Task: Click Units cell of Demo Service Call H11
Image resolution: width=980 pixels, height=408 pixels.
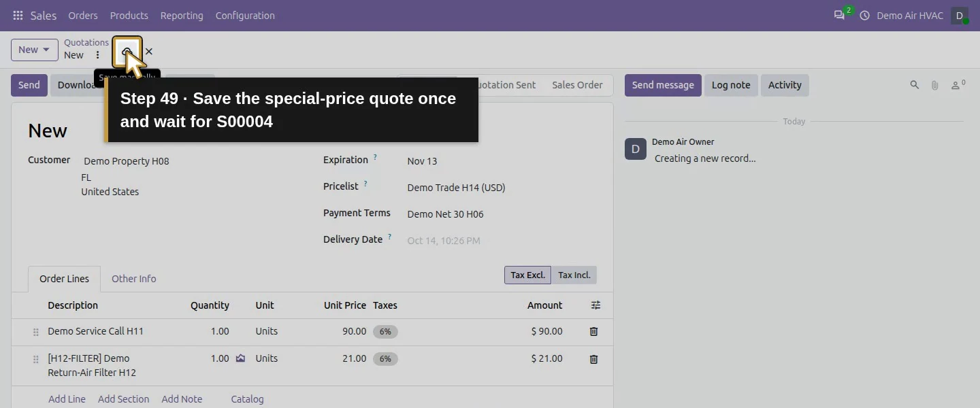Action: [267, 331]
